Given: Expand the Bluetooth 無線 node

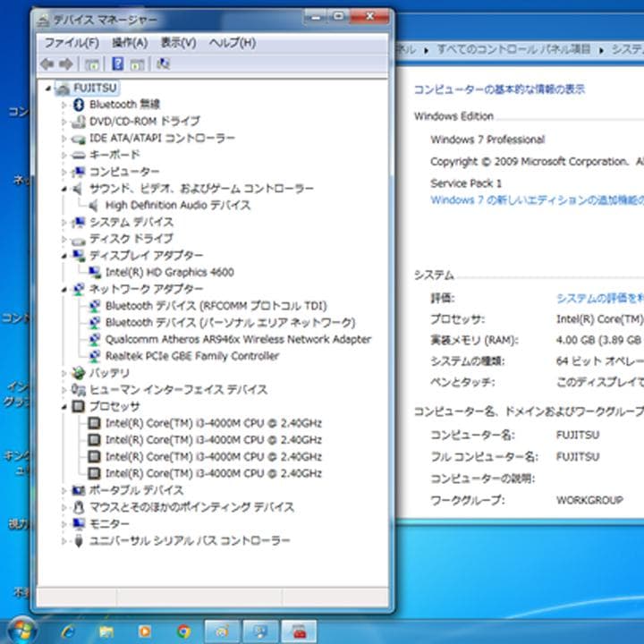Looking at the screenshot, I should click(64, 105).
